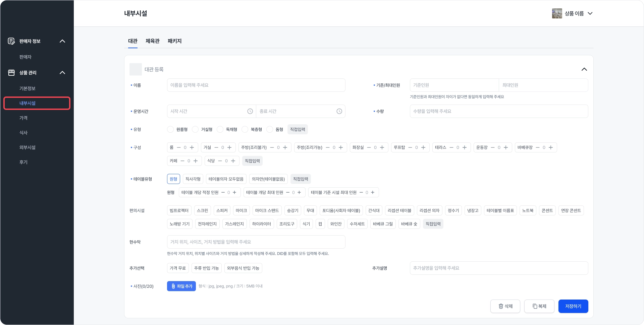Increase 테이블 개당 최대 인원 with plus

[299, 192]
